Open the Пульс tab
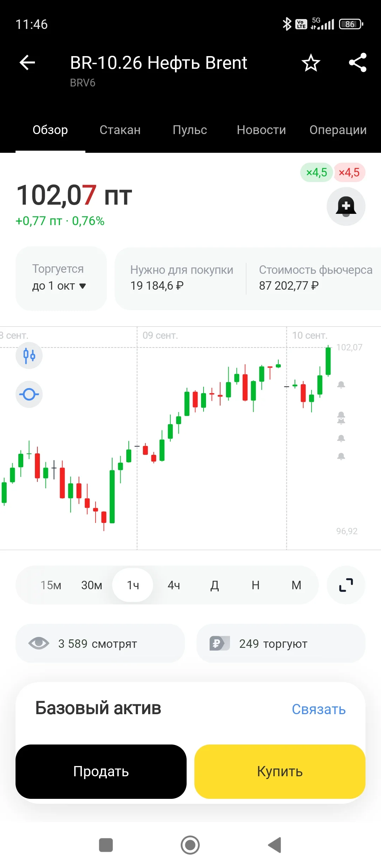The height and width of the screenshot is (868, 381). 190,130
